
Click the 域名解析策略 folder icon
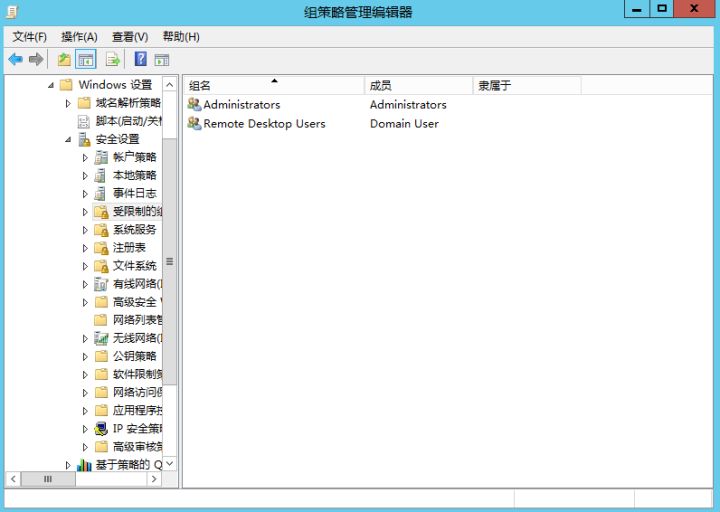(x=84, y=103)
